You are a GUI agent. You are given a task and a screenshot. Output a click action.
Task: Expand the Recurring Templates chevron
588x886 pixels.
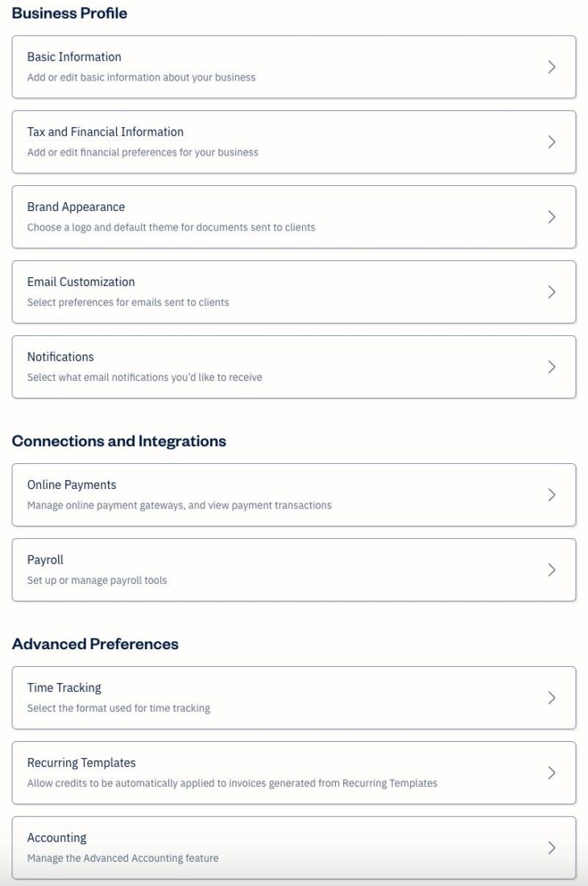coord(553,772)
